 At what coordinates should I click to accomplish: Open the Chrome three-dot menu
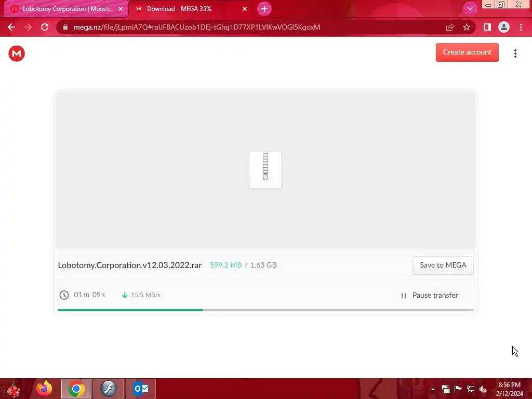pos(521,27)
